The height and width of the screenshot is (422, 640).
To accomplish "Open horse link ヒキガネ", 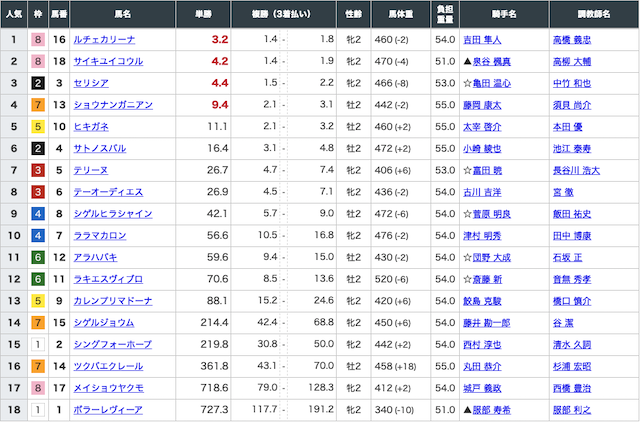I will pos(91,127).
